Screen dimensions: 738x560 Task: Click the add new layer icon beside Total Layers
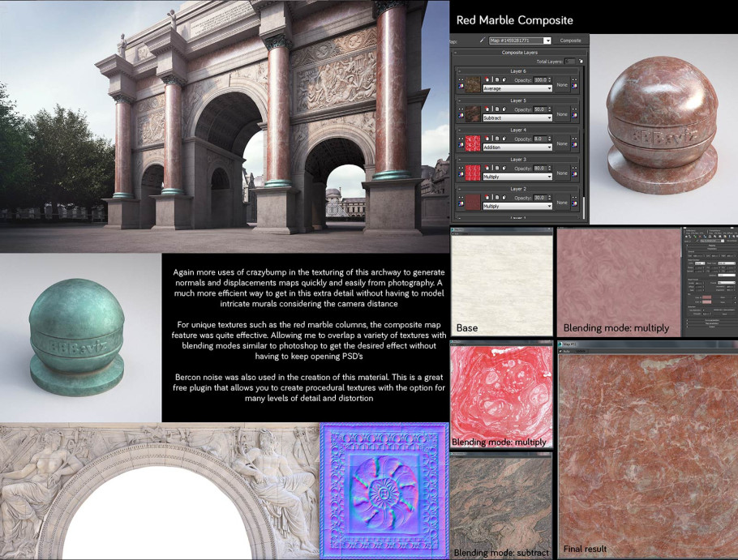tap(581, 61)
